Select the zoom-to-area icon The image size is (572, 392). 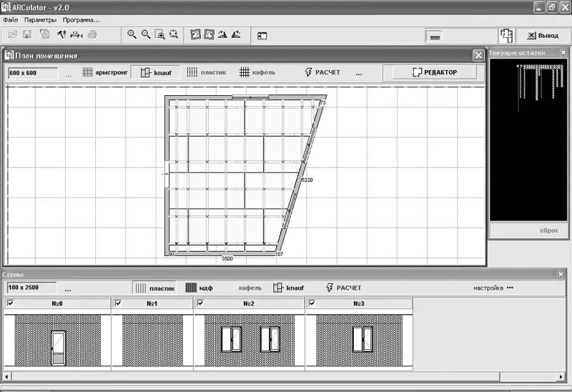159,34
